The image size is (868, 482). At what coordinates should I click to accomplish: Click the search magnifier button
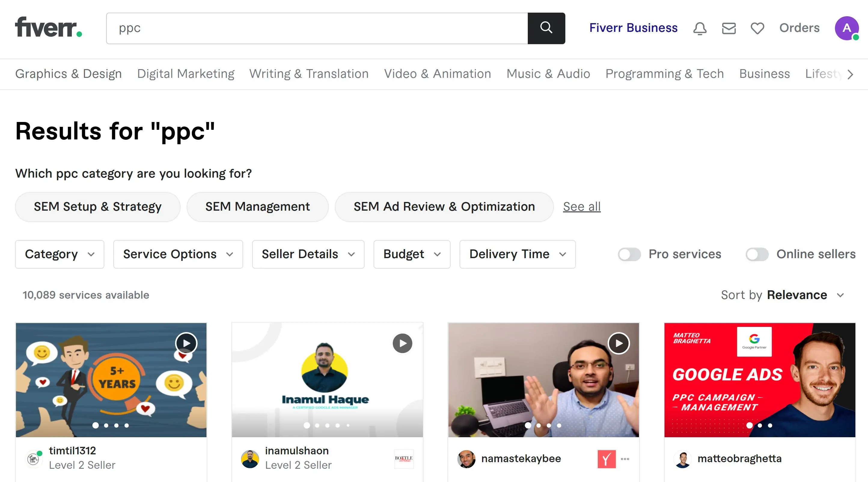(546, 28)
